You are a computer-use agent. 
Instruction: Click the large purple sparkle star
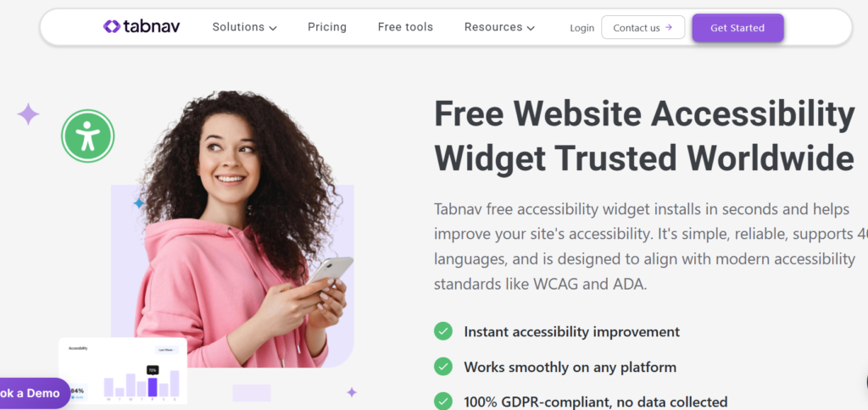point(28,114)
